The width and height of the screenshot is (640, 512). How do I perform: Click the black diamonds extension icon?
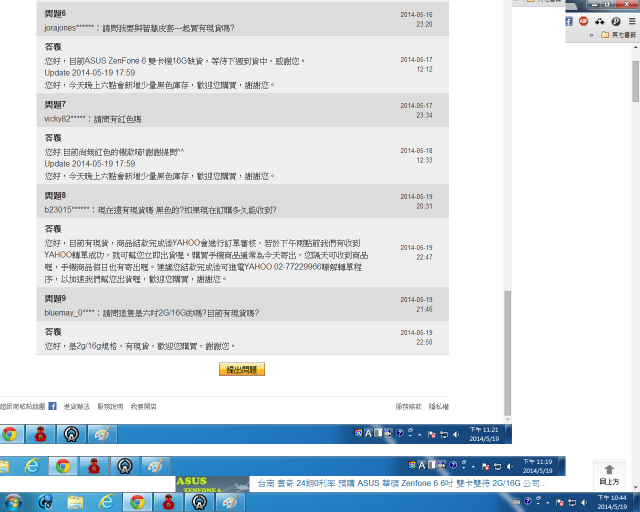(x=599, y=22)
